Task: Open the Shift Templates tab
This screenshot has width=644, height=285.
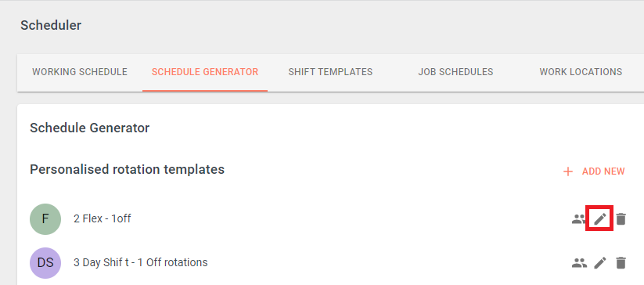Action: coord(330,72)
